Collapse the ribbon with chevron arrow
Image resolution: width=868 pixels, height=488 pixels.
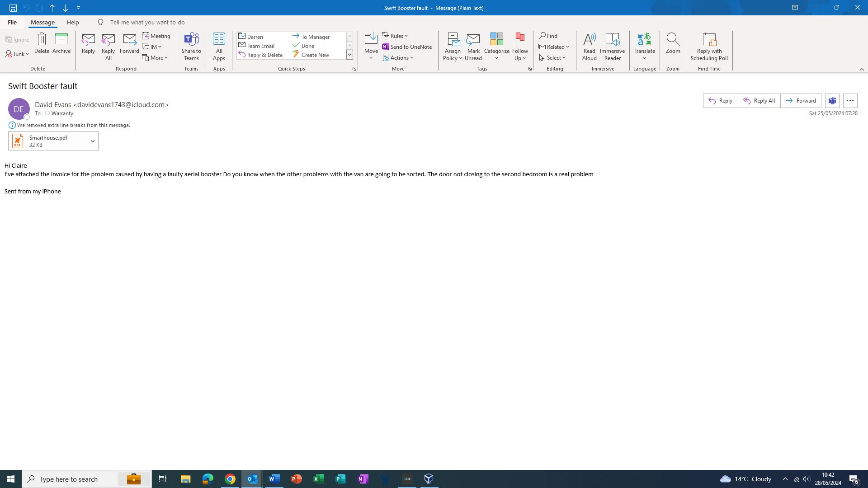click(x=861, y=69)
